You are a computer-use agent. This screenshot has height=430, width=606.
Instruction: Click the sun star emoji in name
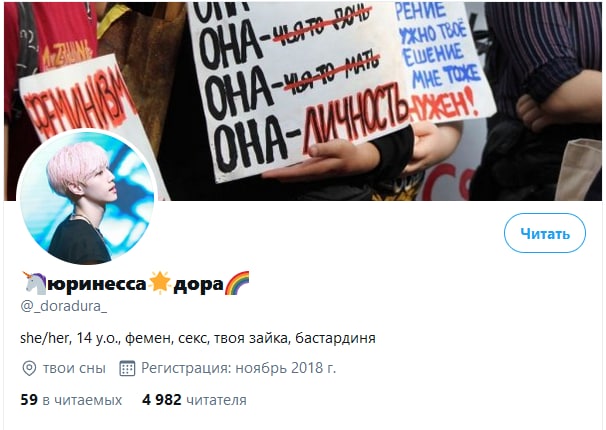[160, 283]
